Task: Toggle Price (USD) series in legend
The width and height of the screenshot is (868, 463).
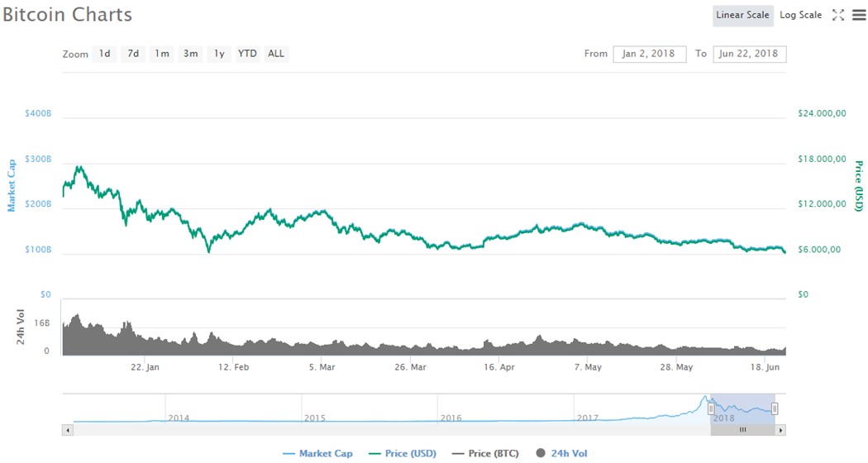Action: click(x=403, y=453)
